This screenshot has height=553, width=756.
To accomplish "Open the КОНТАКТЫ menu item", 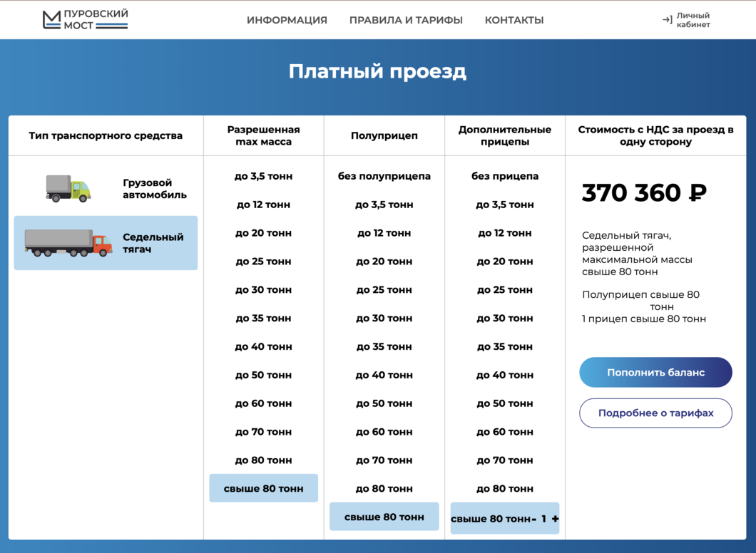I will tap(514, 20).
